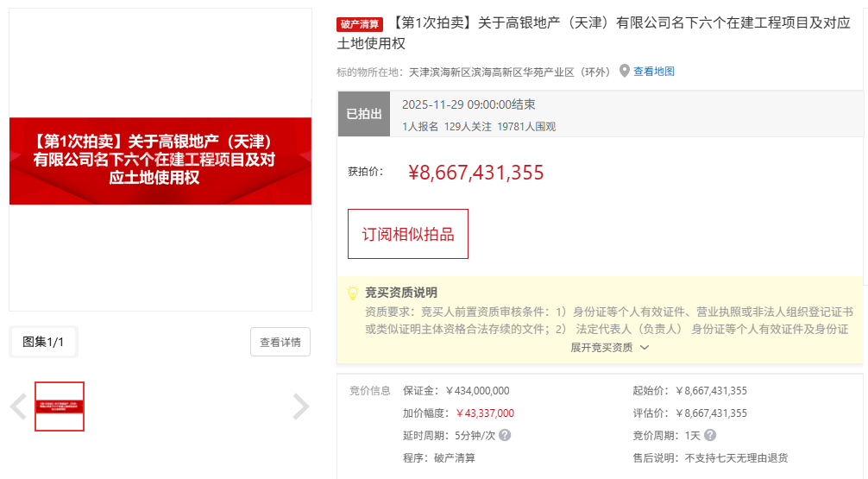Open the 查看地图 link
This screenshot has height=479, width=868.
click(x=653, y=72)
